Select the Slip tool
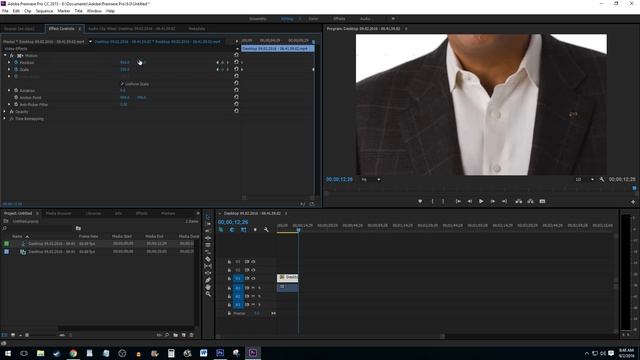The image size is (640, 360). (x=208, y=266)
